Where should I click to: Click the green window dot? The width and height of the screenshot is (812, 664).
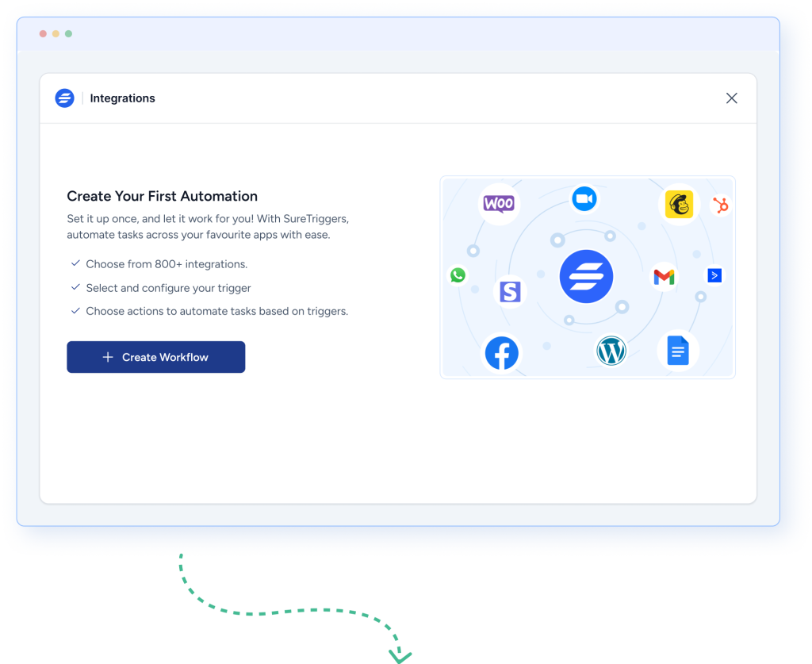pyautogui.click(x=68, y=33)
